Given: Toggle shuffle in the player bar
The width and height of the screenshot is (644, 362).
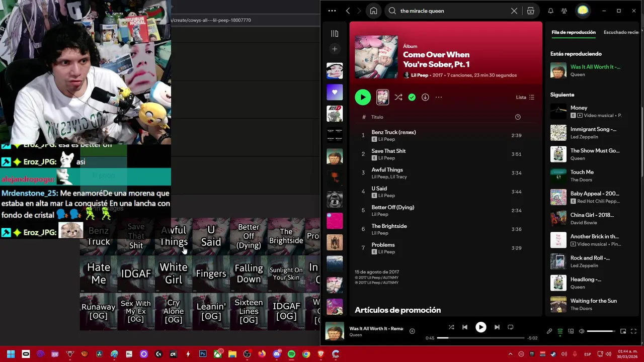Looking at the screenshot, I should [x=451, y=327].
